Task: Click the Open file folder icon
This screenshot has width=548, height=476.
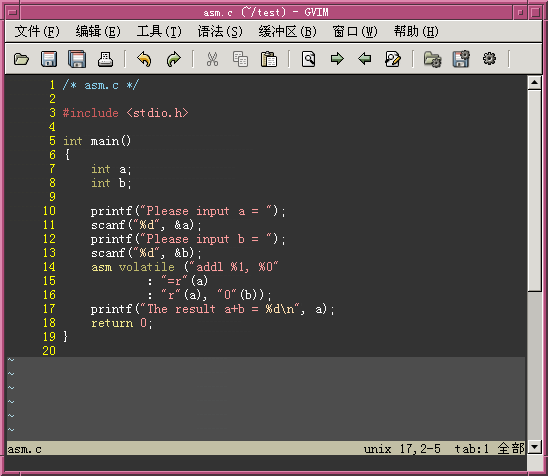Action: 21,59
